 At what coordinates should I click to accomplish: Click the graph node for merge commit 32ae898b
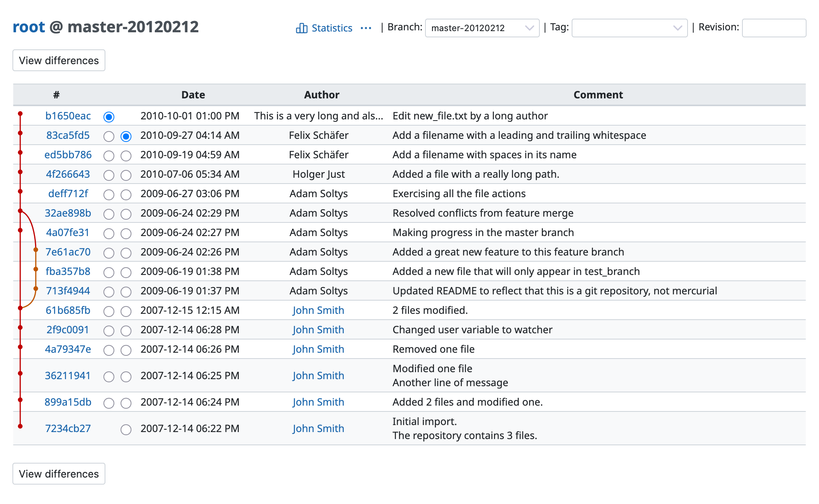tap(20, 211)
